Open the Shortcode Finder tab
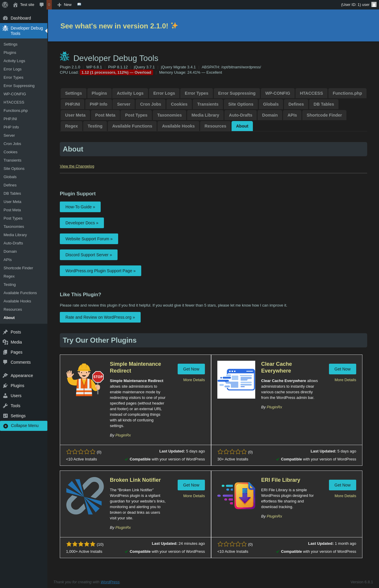Screen dimensions: 379x588 coord(324,115)
